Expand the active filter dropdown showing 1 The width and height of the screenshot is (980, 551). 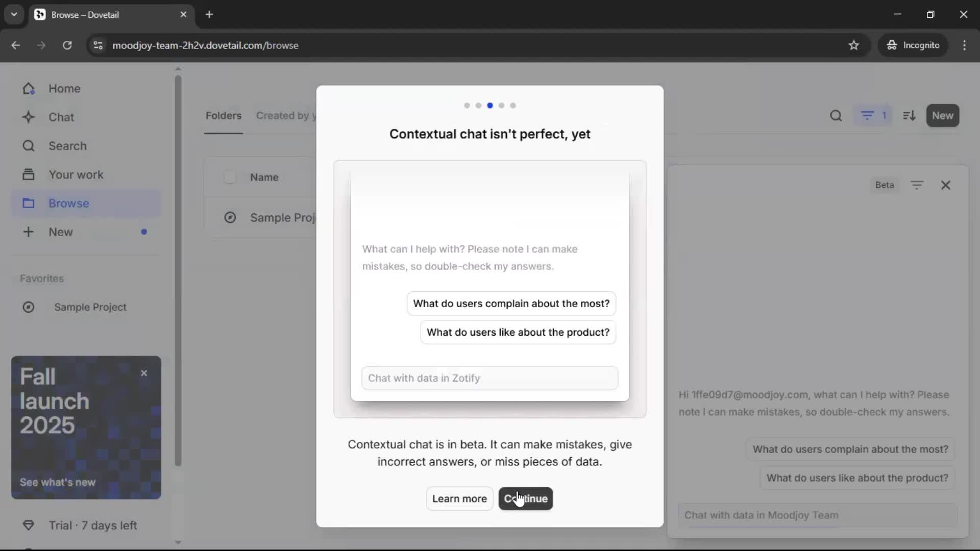pos(873,116)
